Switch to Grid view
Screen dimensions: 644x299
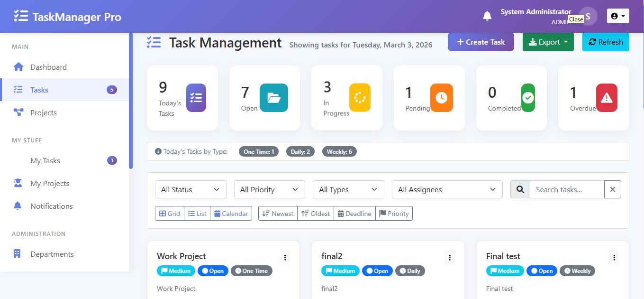click(169, 214)
